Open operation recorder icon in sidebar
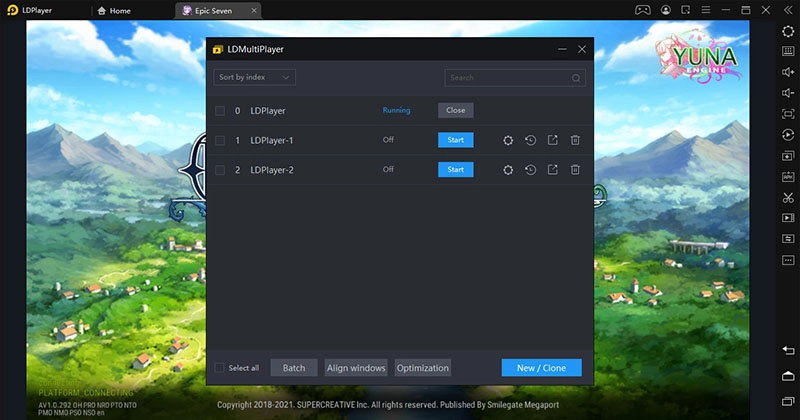The height and width of the screenshot is (420, 800). (788, 135)
